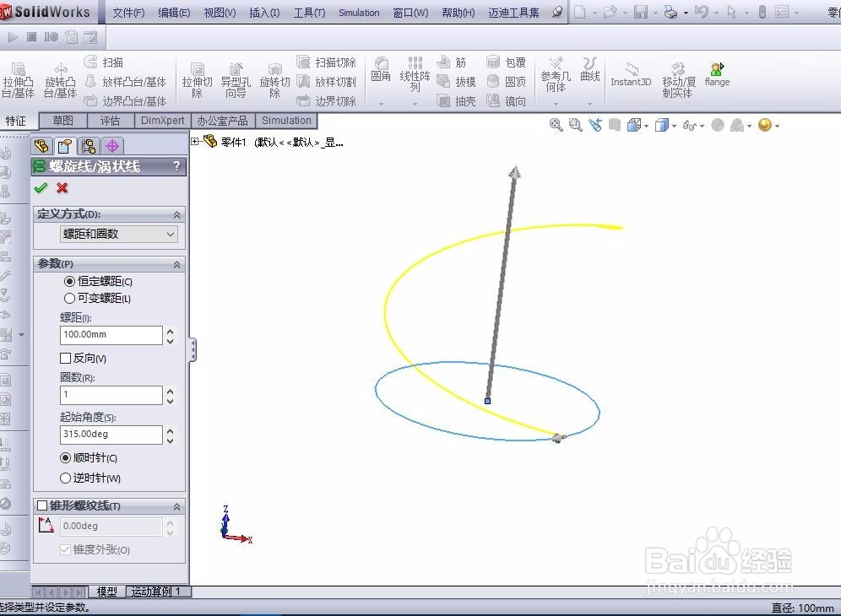Cancel helix with red X button

pyautogui.click(x=62, y=188)
